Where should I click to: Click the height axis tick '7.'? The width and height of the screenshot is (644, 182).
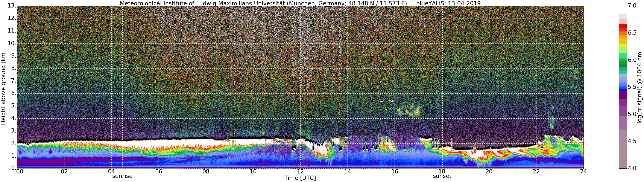[13, 81]
